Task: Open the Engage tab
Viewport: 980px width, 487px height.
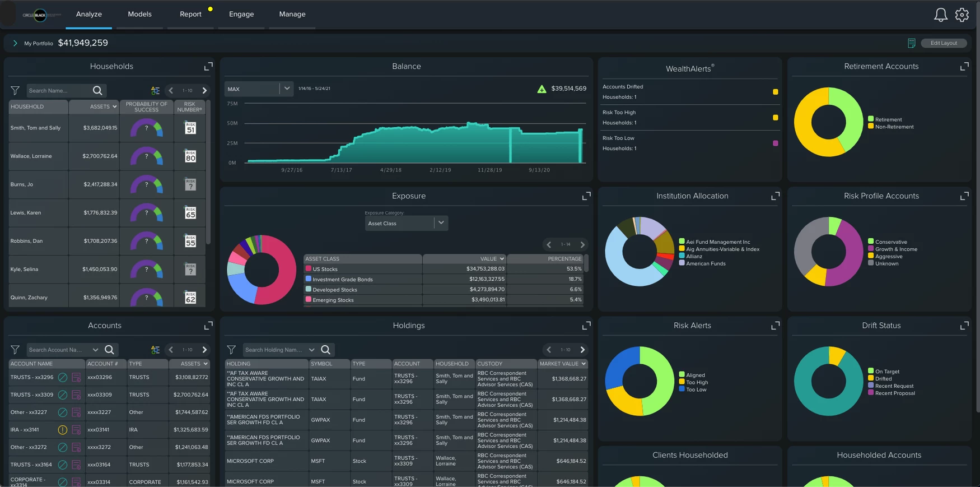Action: point(241,15)
